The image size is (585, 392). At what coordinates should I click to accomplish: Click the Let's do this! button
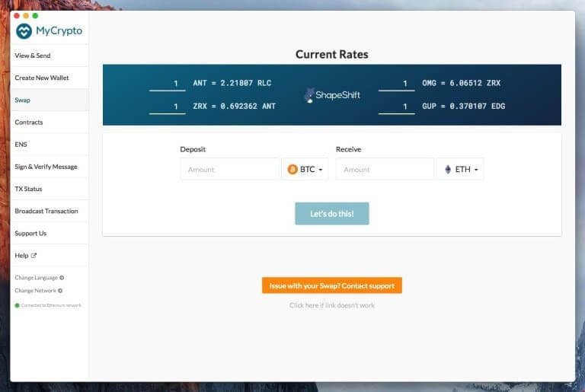(x=331, y=214)
